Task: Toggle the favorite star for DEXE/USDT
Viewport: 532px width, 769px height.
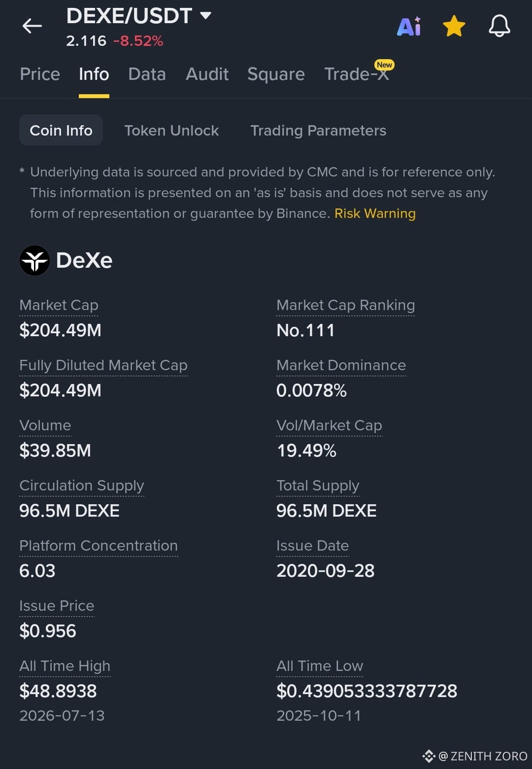Action: coord(454,26)
